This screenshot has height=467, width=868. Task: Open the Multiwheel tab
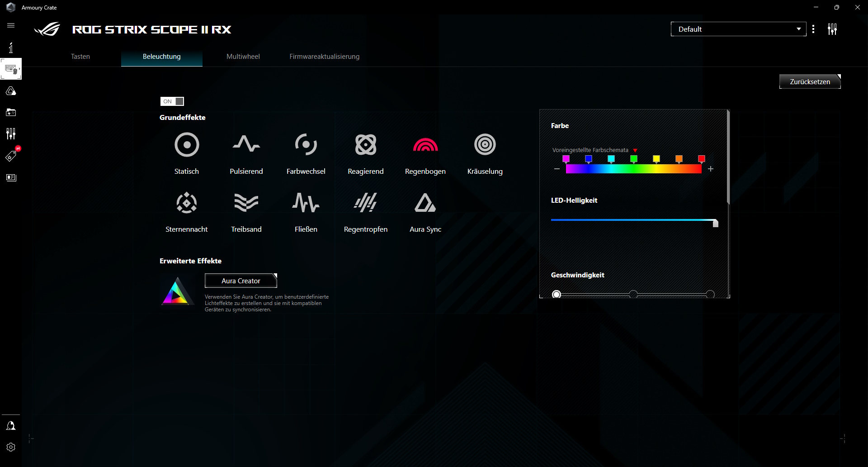243,57
